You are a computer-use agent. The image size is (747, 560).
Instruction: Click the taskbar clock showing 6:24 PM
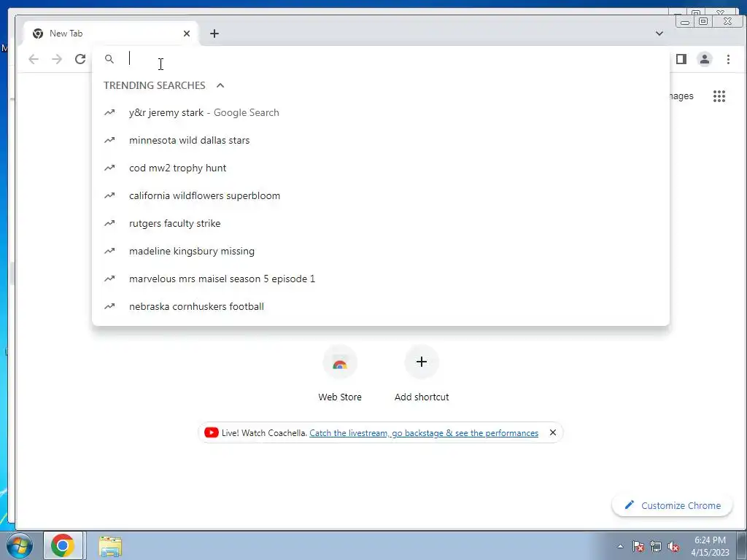[710, 546]
